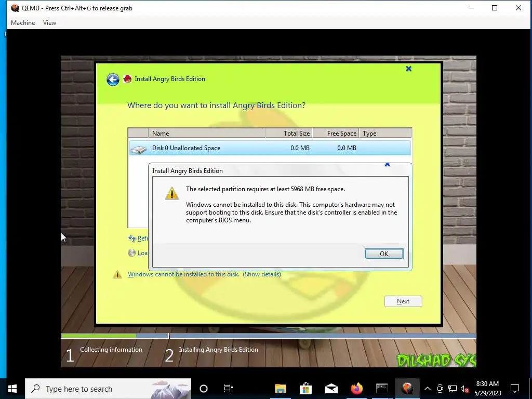This screenshot has height=399, width=532.
Task: Open Firefox from taskbar
Action: [x=356, y=389]
